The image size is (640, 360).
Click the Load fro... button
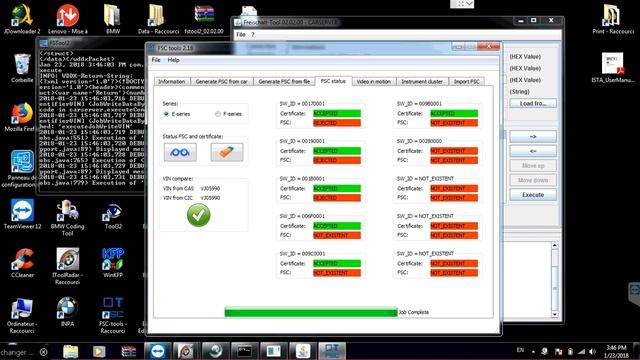click(x=533, y=104)
